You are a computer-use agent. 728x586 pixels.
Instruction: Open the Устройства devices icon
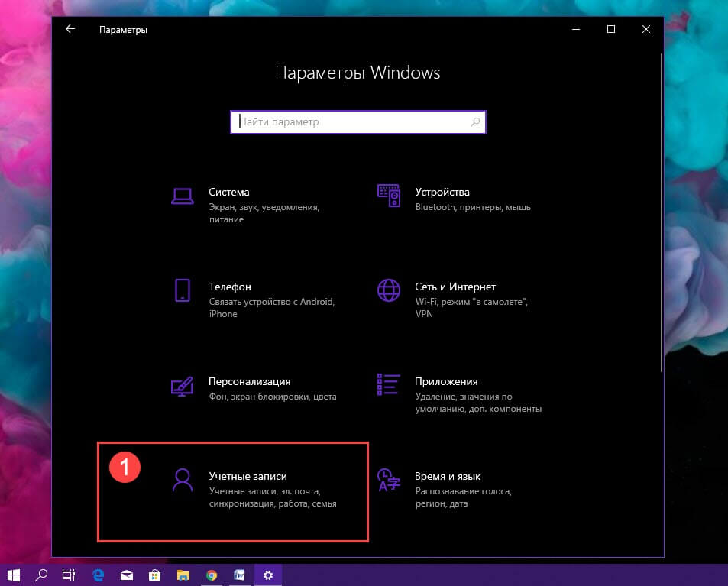point(389,196)
